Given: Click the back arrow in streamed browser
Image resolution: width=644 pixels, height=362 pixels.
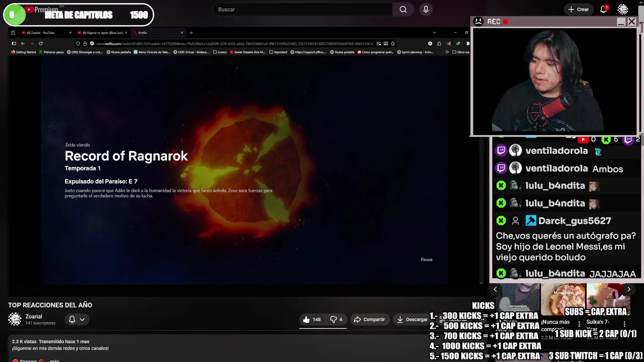Looking at the screenshot, I should point(23,44).
